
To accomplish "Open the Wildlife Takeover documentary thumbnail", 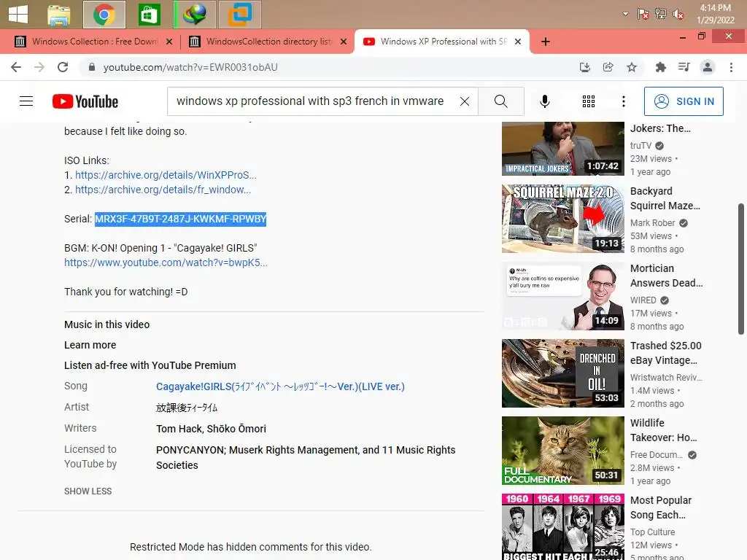I will pos(562,450).
